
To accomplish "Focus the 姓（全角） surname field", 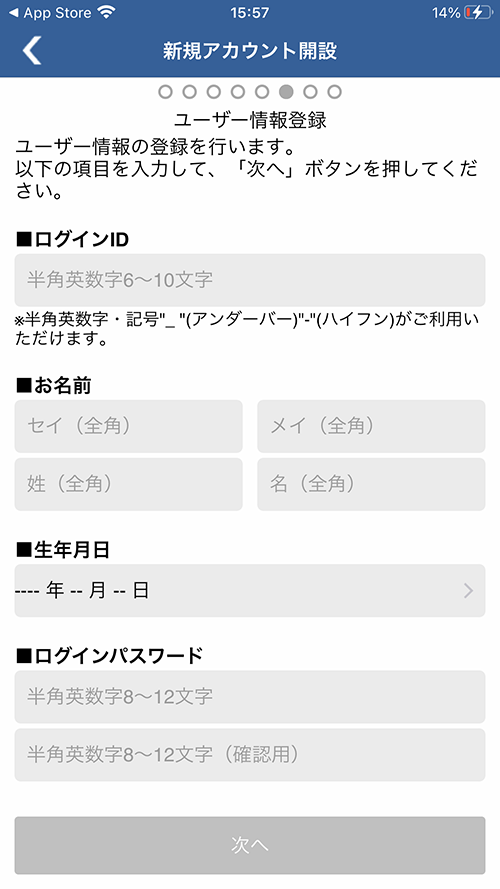I will coord(129,484).
